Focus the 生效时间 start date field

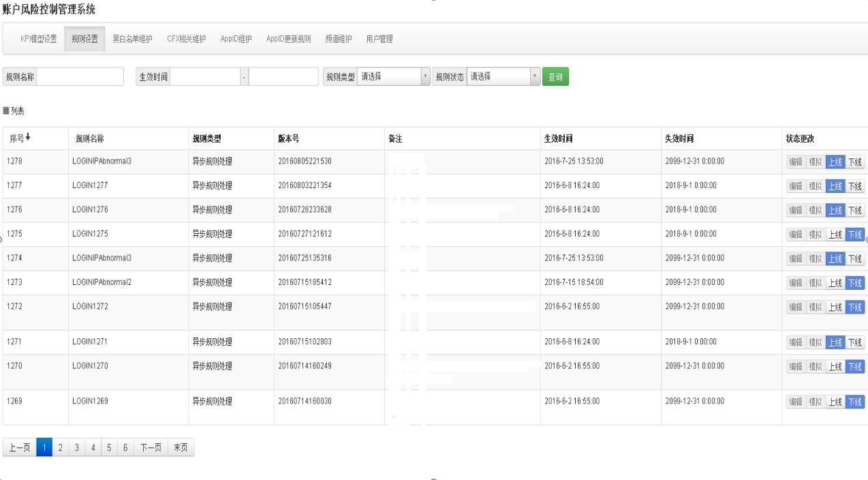[204, 77]
